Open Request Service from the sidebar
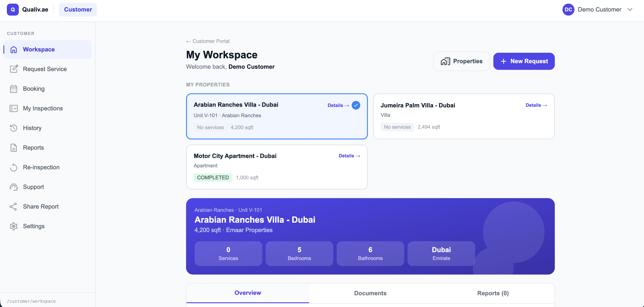The width and height of the screenshot is (644, 307). click(48, 69)
